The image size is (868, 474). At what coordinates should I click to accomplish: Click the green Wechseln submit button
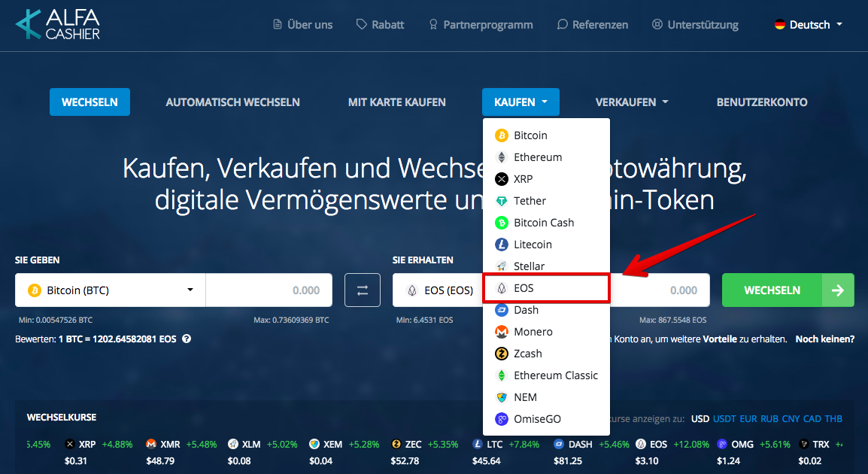tap(788, 290)
